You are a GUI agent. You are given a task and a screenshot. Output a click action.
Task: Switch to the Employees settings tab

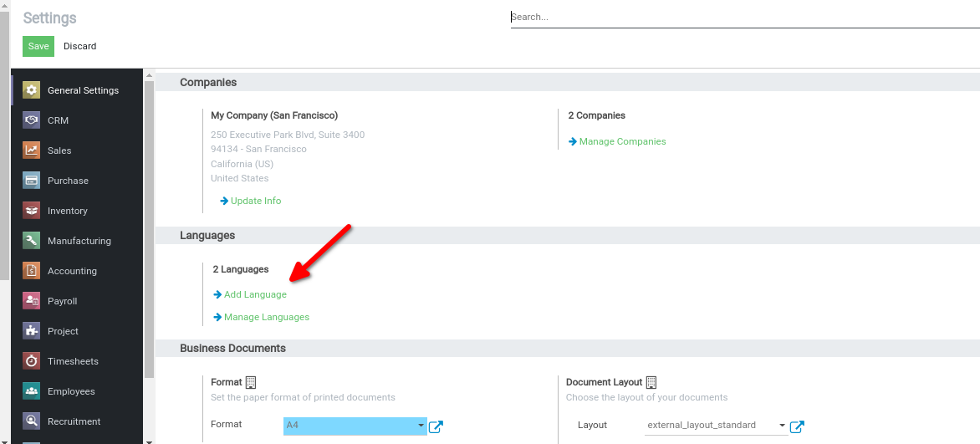click(71, 391)
